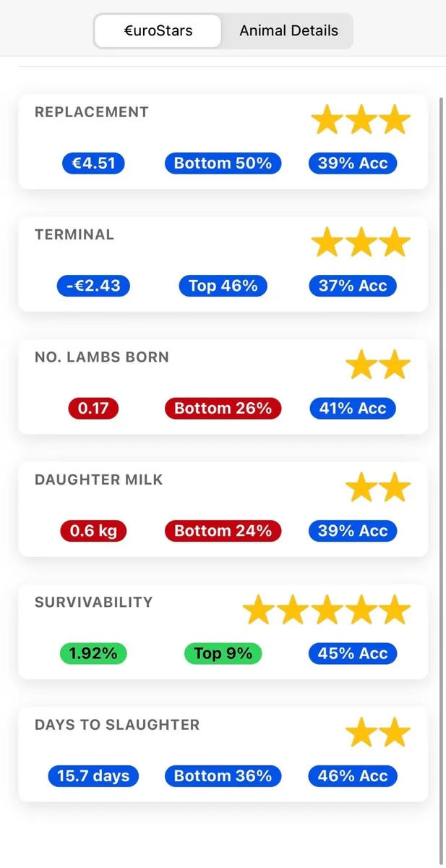446x868 pixels.
Task: Tap the Daughter Milk star rating
Action: click(x=378, y=488)
